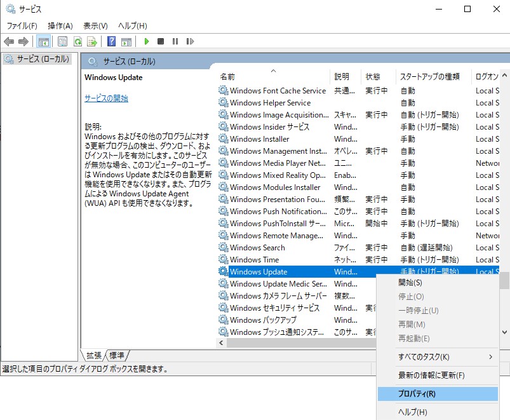
Task: Click the Back arrow in toolbar
Action: 9,41
